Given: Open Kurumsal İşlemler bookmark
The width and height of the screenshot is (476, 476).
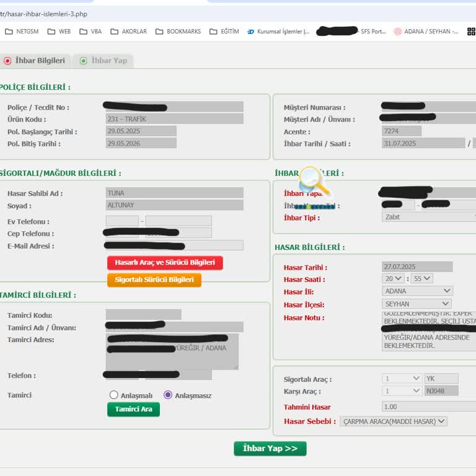Looking at the screenshot, I should [278, 32].
